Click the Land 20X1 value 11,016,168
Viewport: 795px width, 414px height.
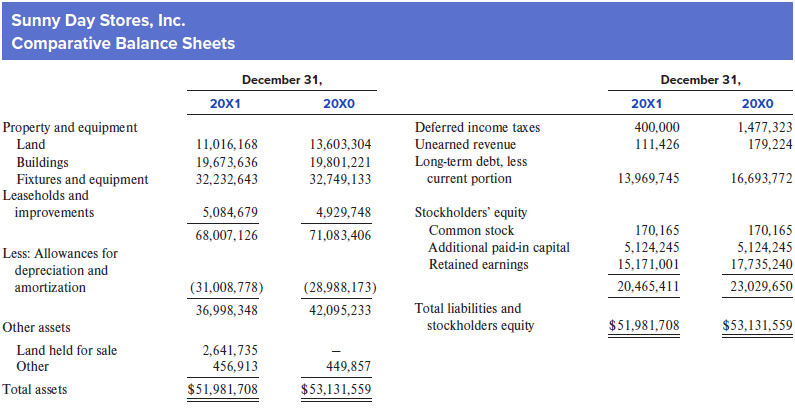tap(227, 144)
